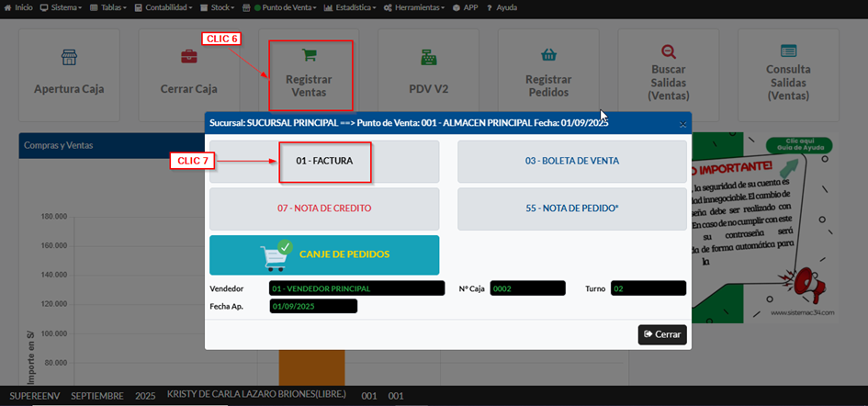Click the Registrar Ventas shopping cart icon
Viewport: 868px width, 406px height.
309,55
